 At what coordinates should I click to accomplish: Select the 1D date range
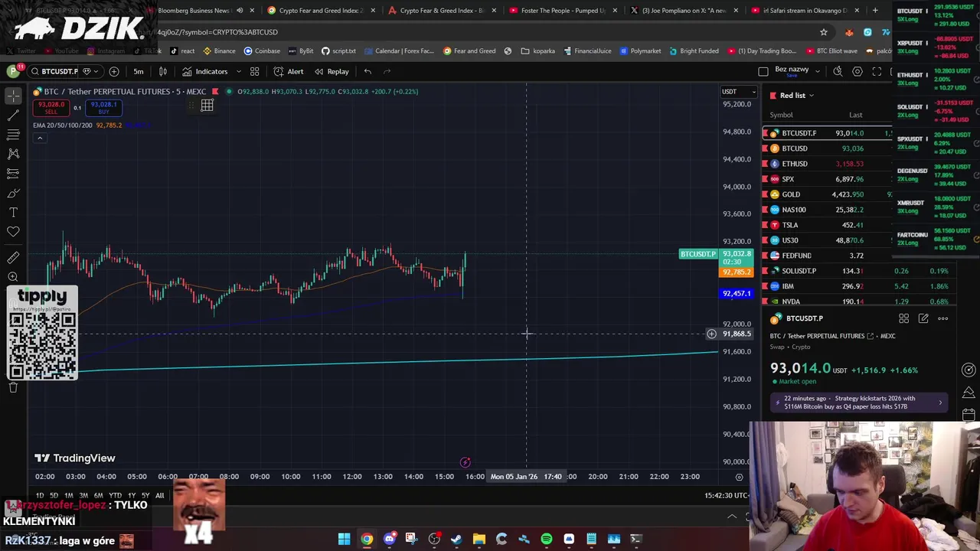[x=39, y=496]
